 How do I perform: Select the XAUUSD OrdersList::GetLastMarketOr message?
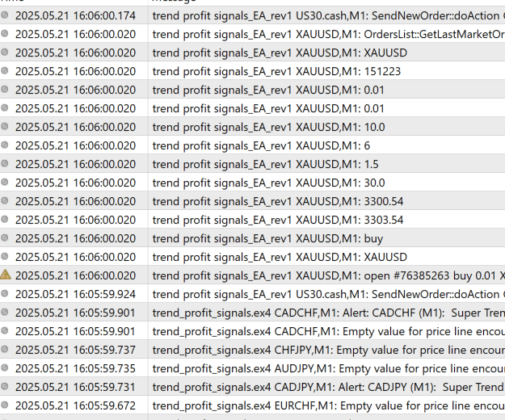[x=329, y=35]
